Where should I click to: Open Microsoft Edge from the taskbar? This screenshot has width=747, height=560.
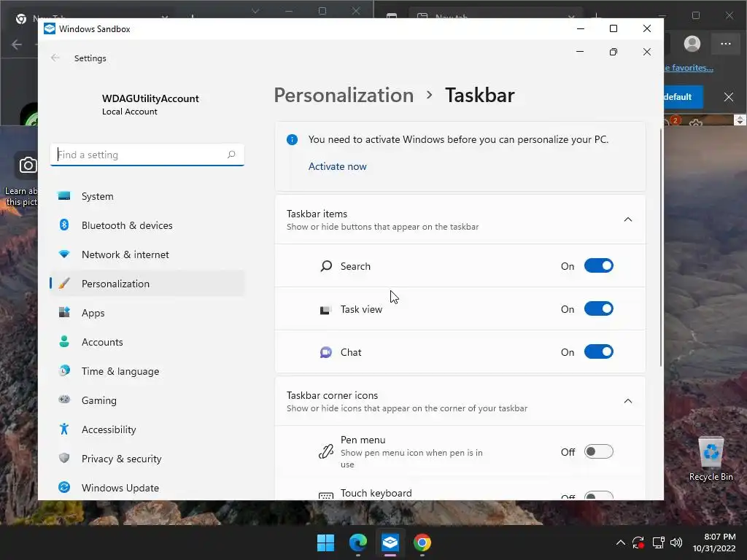(357, 542)
